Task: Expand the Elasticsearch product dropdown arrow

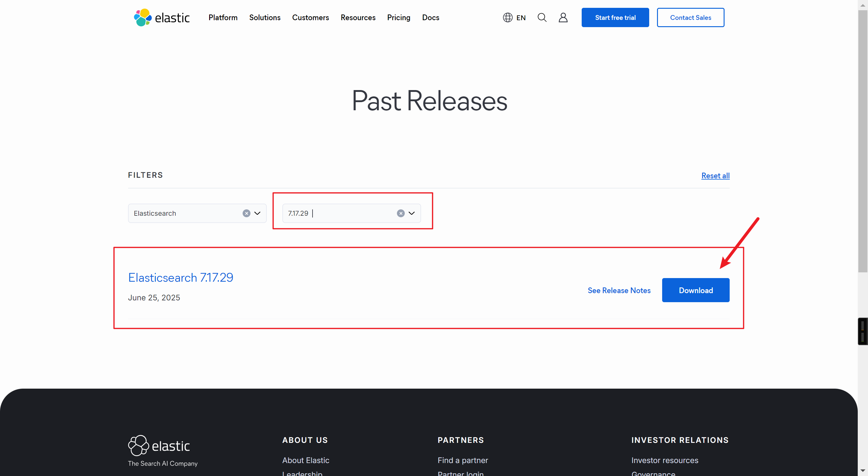Action: tap(257, 213)
